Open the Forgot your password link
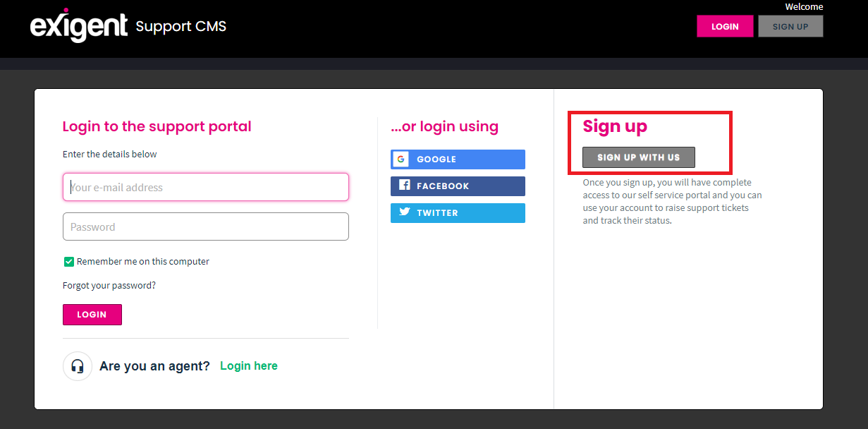 109,285
